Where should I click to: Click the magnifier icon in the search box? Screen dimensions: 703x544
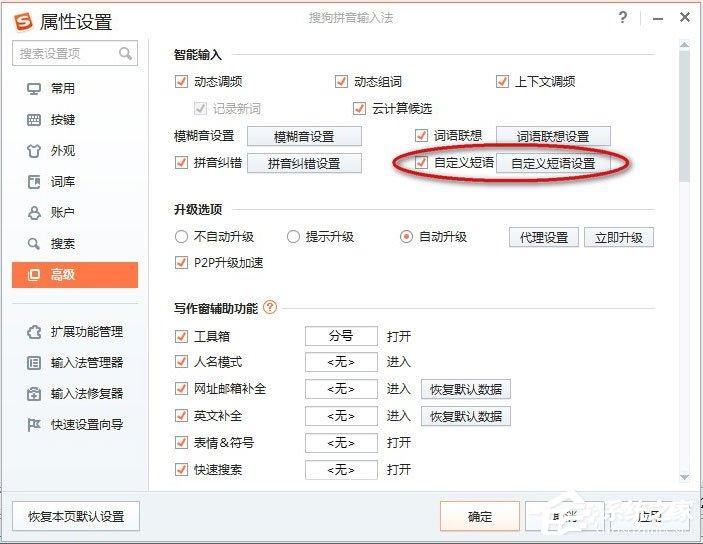[x=125, y=53]
